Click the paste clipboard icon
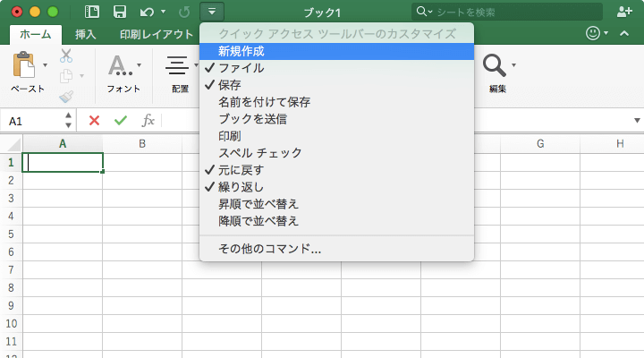This screenshot has width=644, height=358. (x=24, y=66)
